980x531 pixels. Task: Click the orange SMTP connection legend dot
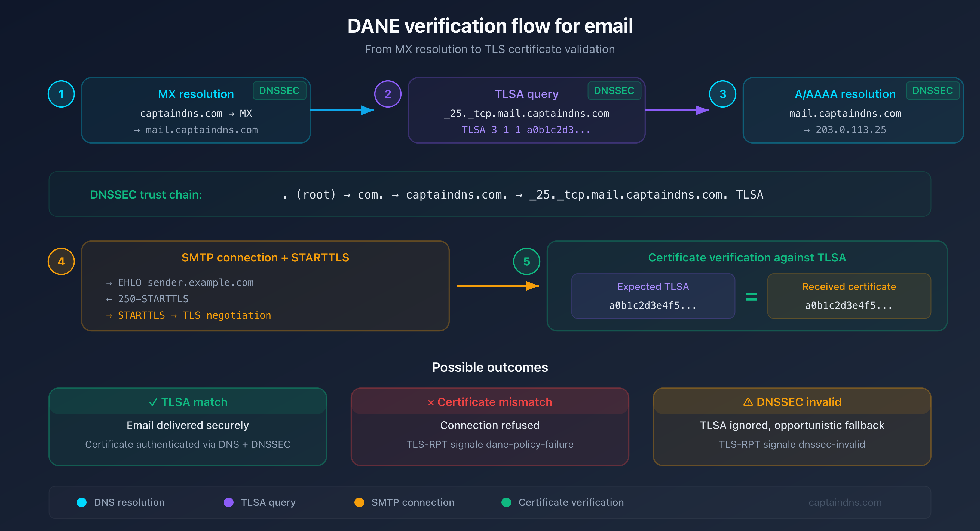tap(359, 502)
